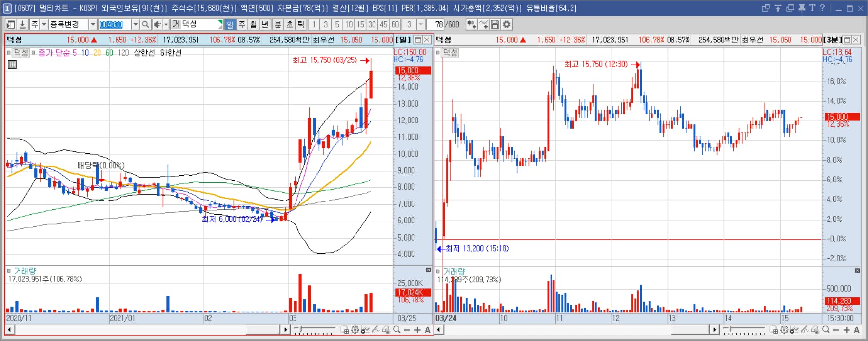Image resolution: width=868 pixels, height=341 pixels.
Task: Click the candle count field showing 78
Action: tap(435, 24)
